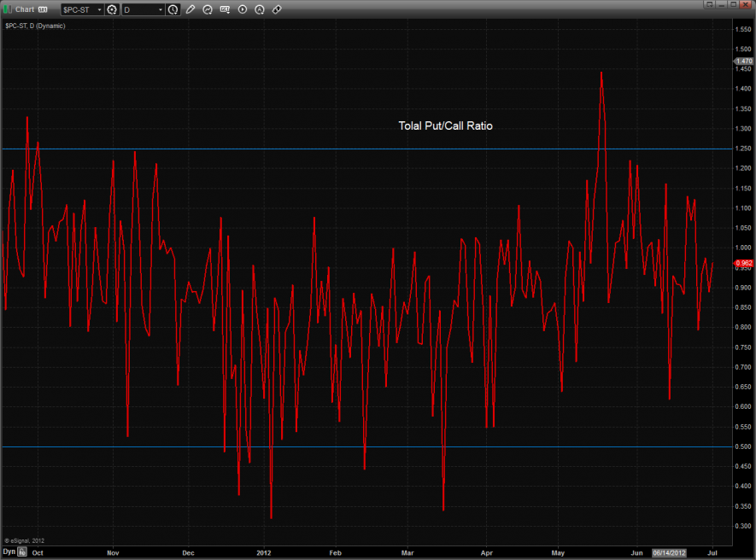This screenshot has width=756, height=560.
Task: Click the circular arrow studies icon
Action: pyautogui.click(x=208, y=9)
